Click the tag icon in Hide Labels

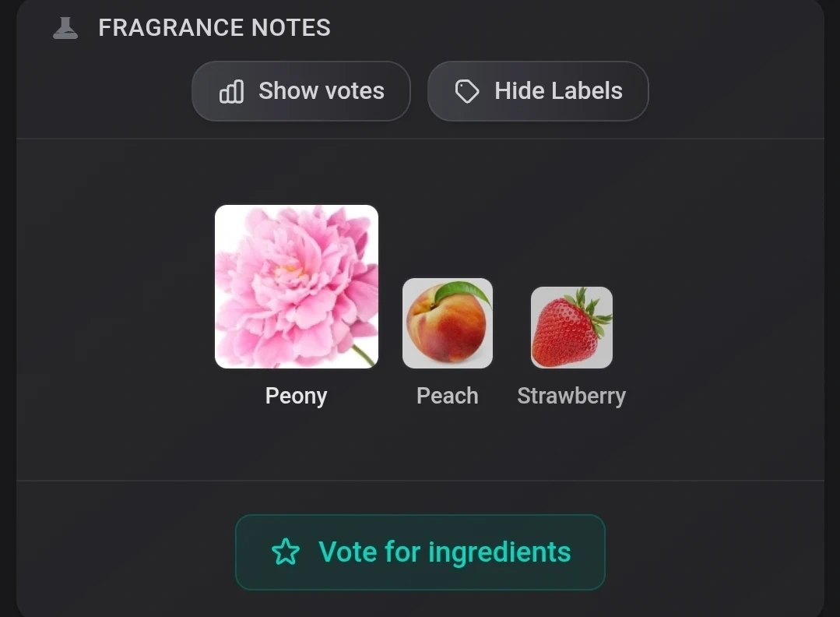click(x=466, y=91)
